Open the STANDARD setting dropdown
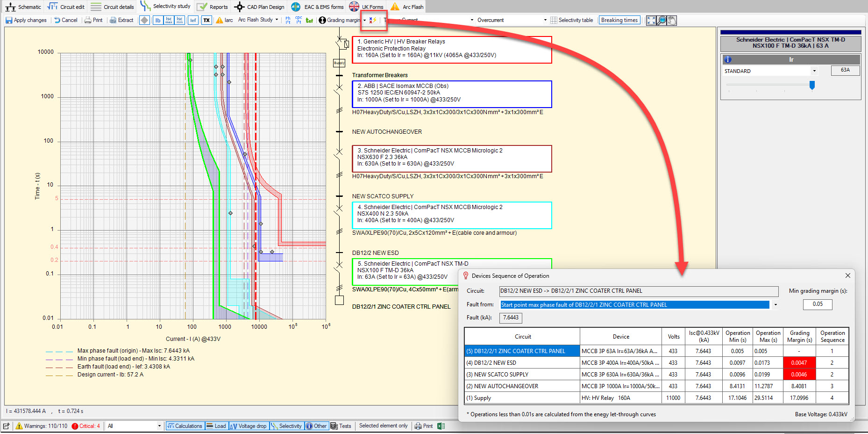 click(x=814, y=71)
